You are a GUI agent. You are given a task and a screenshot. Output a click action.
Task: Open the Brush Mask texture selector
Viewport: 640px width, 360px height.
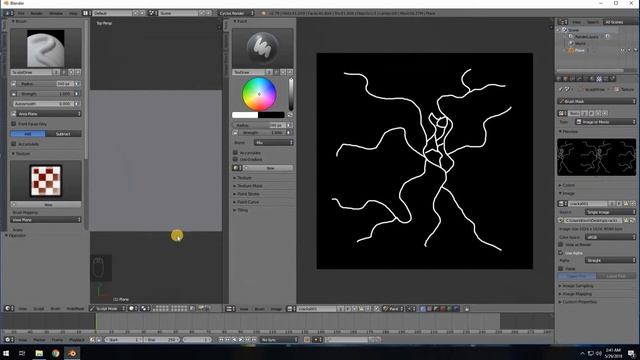coord(596,101)
